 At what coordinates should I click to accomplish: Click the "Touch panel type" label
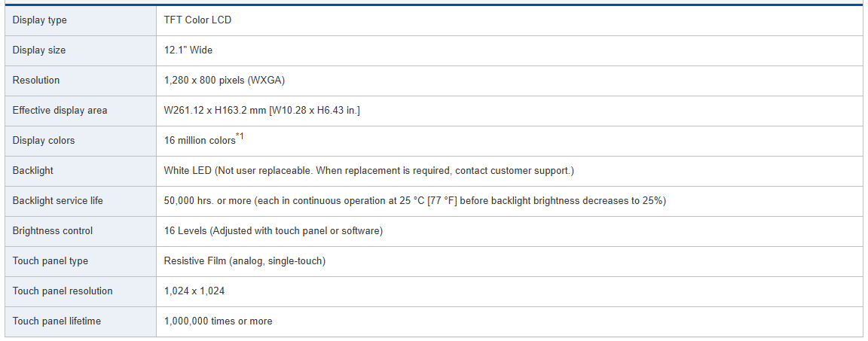(x=50, y=261)
